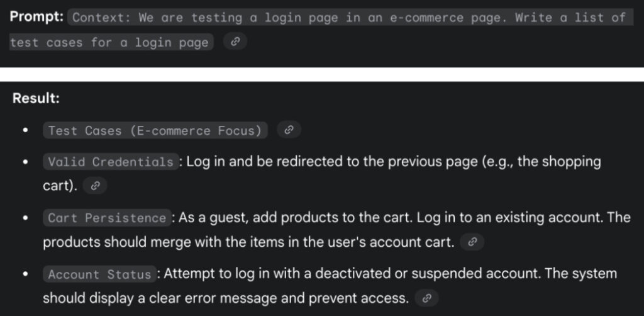Screen dimensions: 644x316
Task: Click the bullet beside Valid Credentials
Action: tap(25, 162)
